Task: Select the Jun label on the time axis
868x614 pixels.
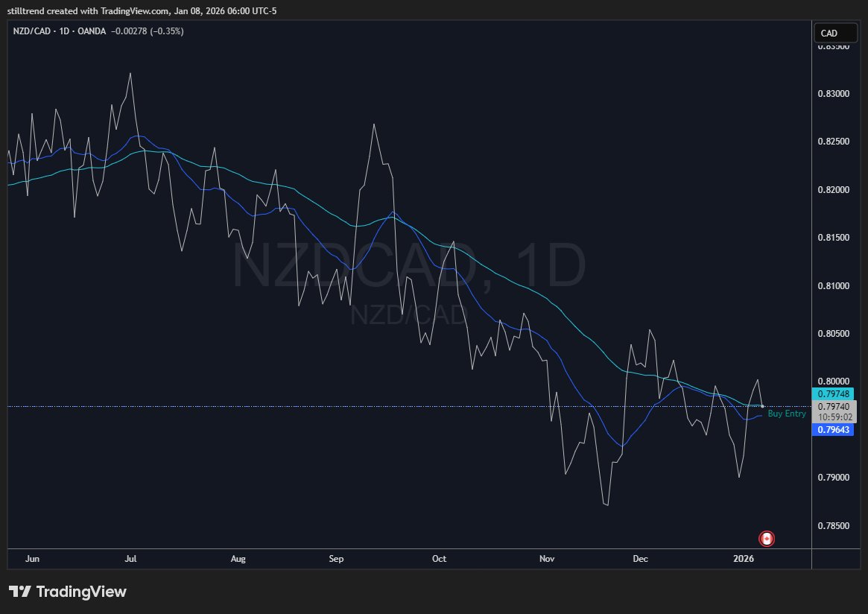Action: [32, 558]
